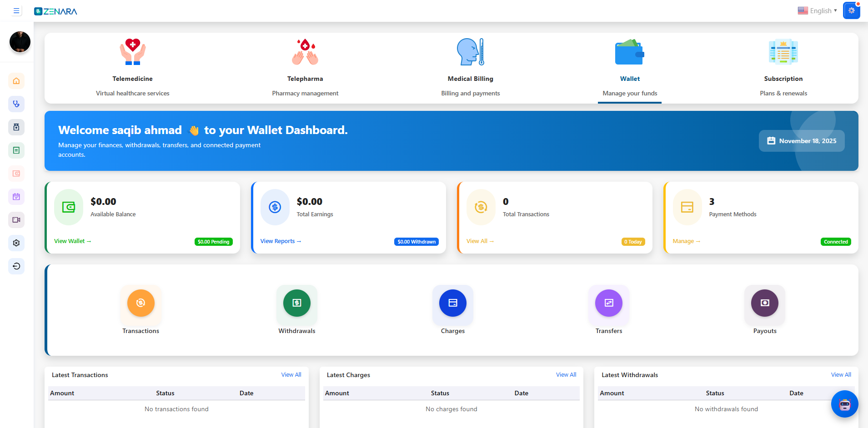Click the hamburger menu icon
This screenshot has height=428, width=868.
(x=16, y=11)
